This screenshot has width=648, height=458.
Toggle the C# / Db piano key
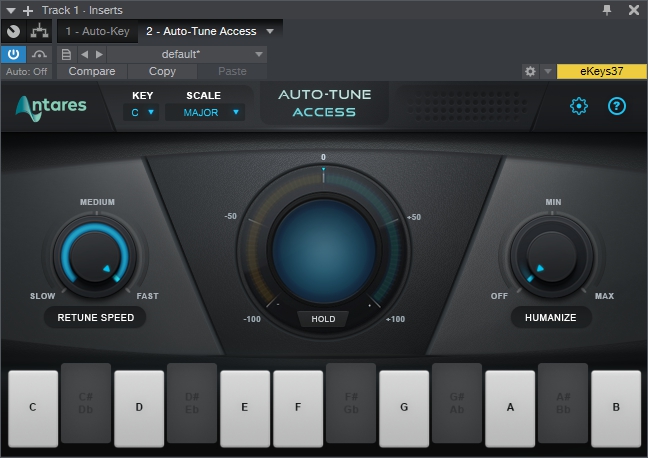(86, 402)
